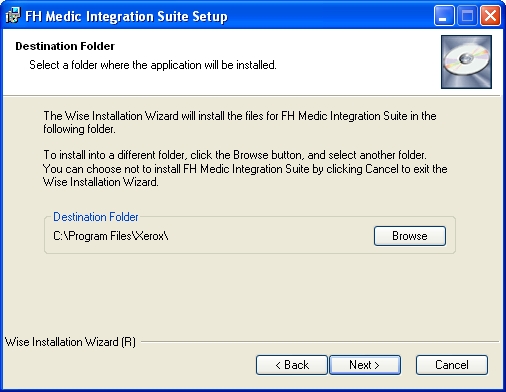
Task: Click the installer icon in title bar
Action: (x=13, y=16)
